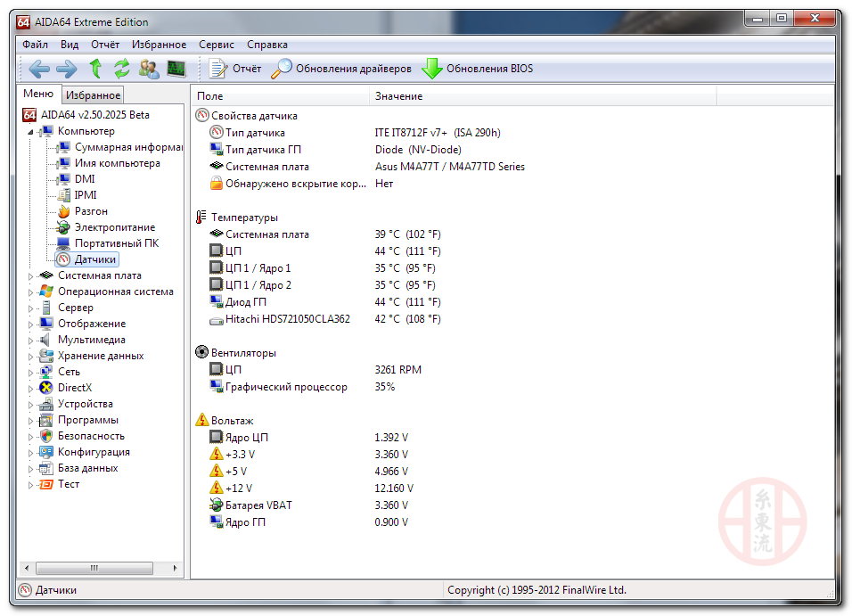This screenshot has height=616, width=852.
Task: Click the Операционная система Windows flag icon
Action: tap(46, 292)
